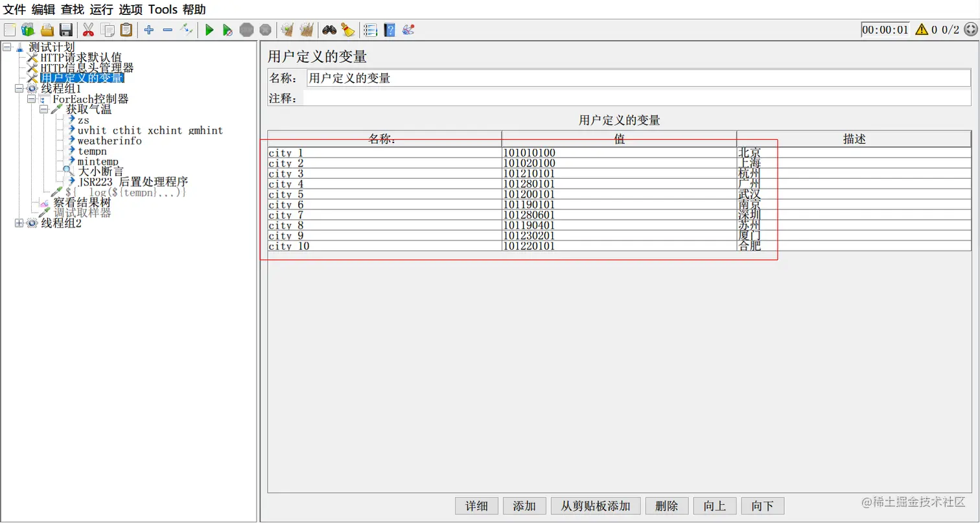
Task: Expand the 线程组2 node
Action: pyautogui.click(x=18, y=223)
